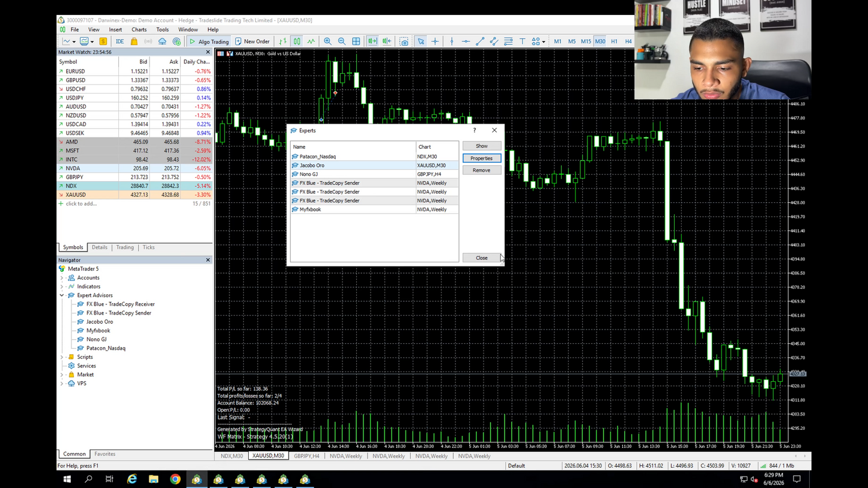Switch chart to candlesticks style
Image resolution: width=868 pixels, height=488 pixels.
[297, 41]
